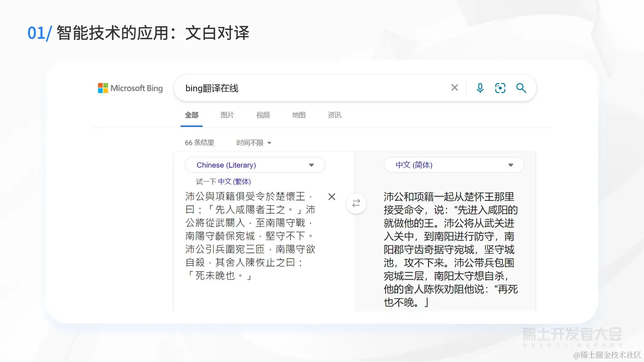
Task: Select the 全部 tab
Action: coord(192,115)
